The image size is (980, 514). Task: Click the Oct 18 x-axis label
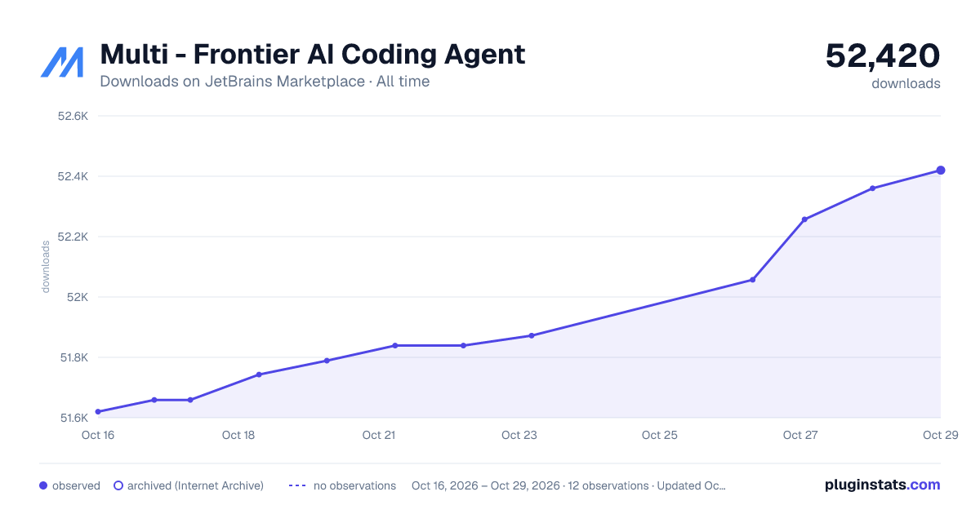(x=238, y=435)
